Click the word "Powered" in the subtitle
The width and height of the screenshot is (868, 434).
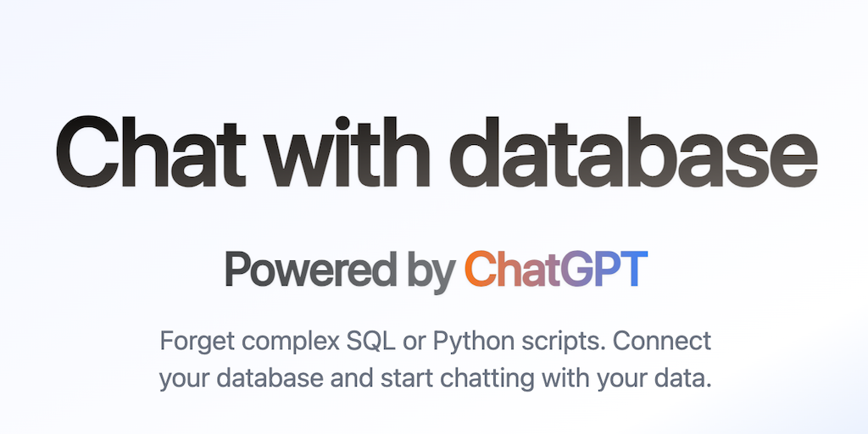(x=310, y=270)
